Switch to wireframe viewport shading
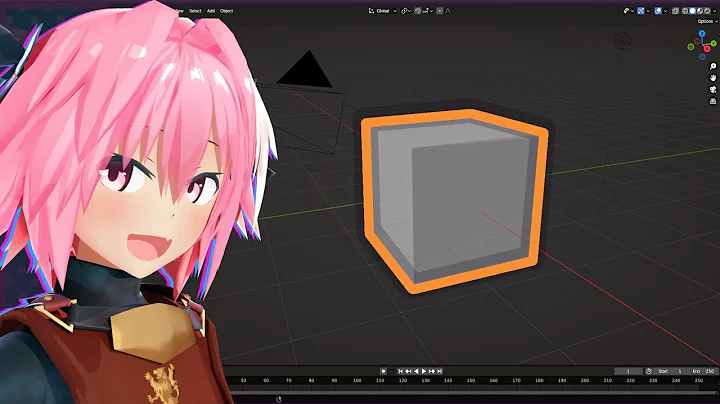 click(x=685, y=11)
